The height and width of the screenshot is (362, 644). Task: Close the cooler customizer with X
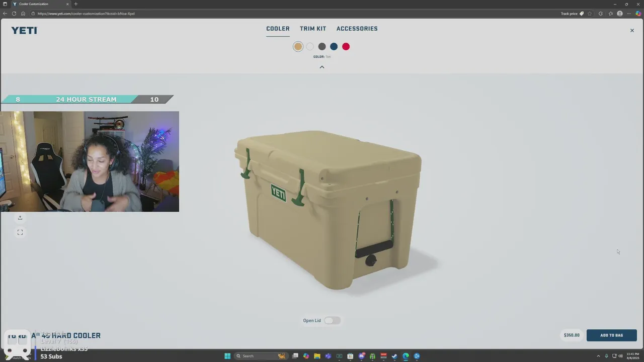(632, 31)
